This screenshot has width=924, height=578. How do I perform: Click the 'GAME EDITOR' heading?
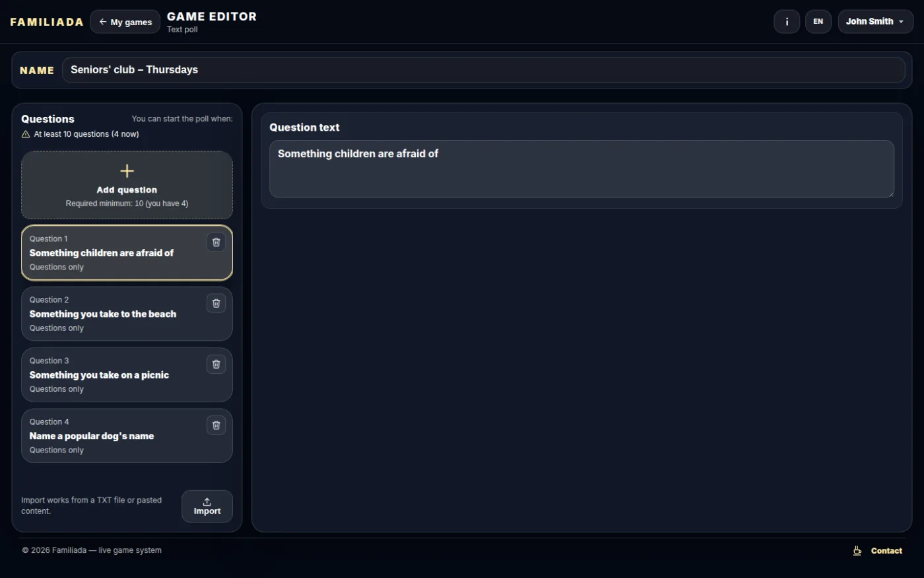[x=212, y=17]
